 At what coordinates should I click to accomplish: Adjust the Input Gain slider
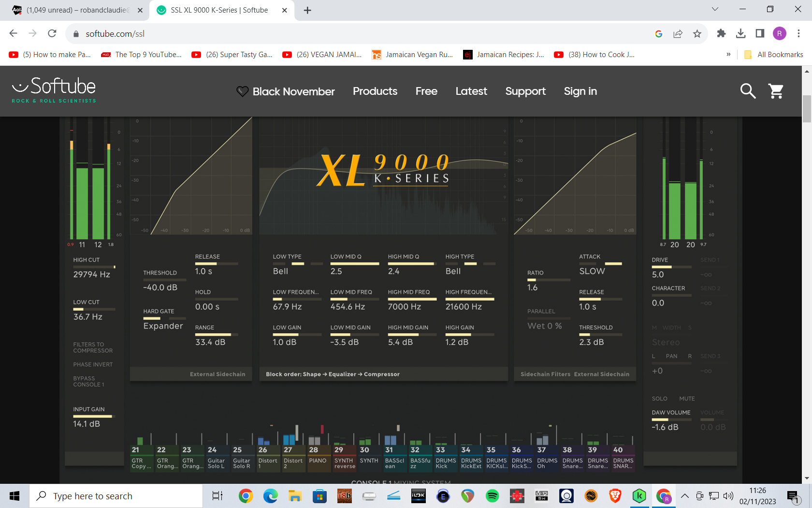tap(94, 416)
